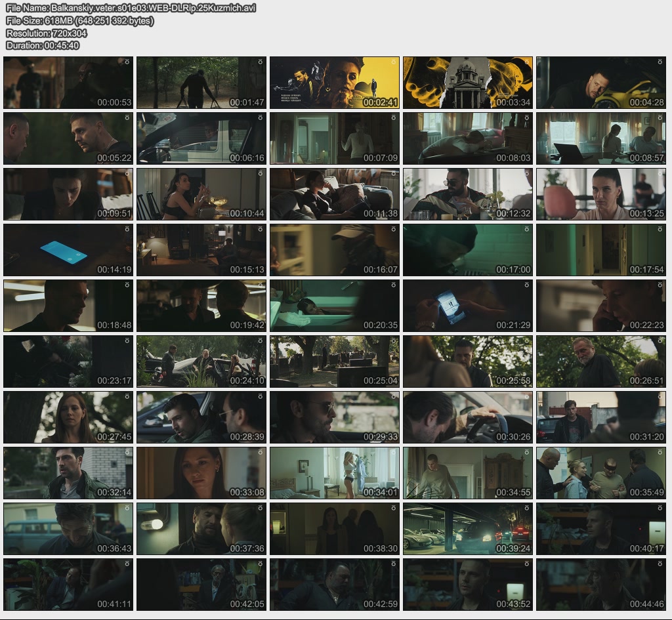The width and height of the screenshot is (672, 620).
Task: Select the yellow car frame at 00:04:28
Action: click(601, 83)
